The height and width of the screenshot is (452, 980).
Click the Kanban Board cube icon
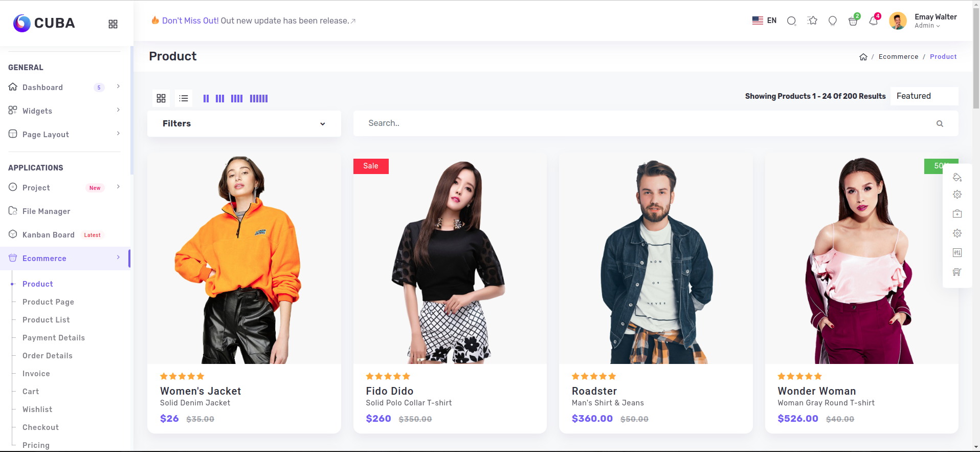point(13,234)
